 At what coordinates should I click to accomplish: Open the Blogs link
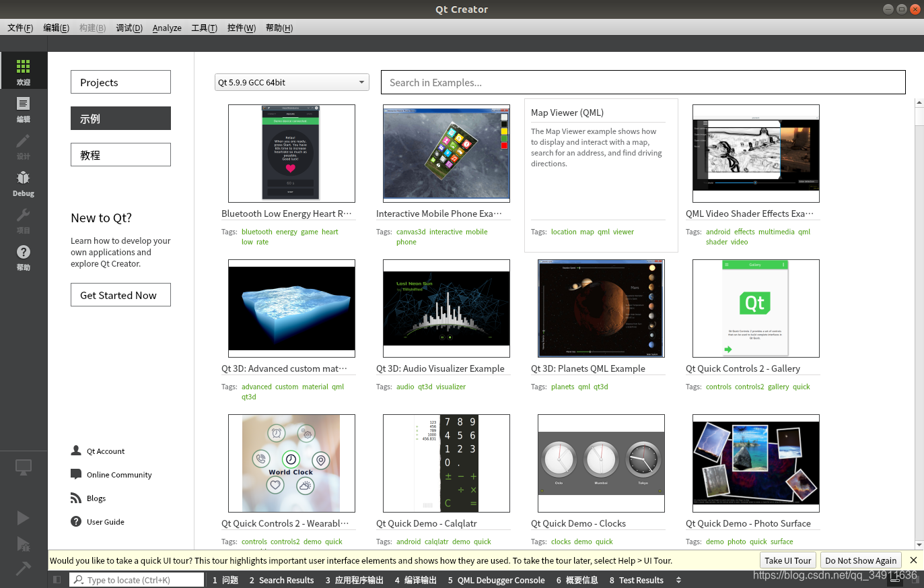[x=88, y=498]
